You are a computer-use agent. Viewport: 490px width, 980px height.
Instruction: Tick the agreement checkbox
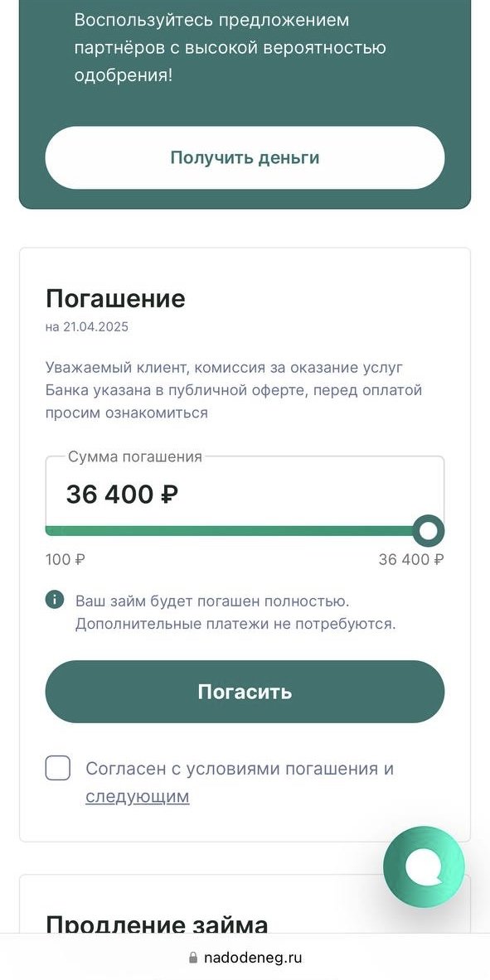click(57, 768)
